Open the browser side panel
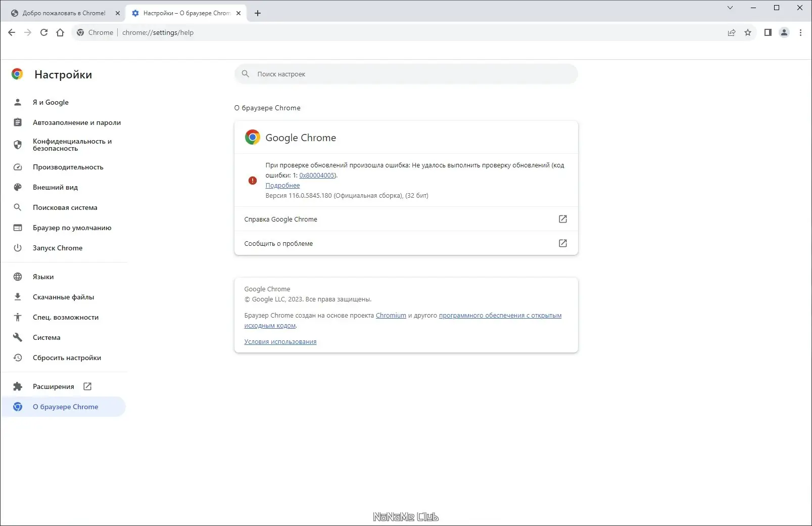The width and height of the screenshot is (812, 526). (x=768, y=32)
